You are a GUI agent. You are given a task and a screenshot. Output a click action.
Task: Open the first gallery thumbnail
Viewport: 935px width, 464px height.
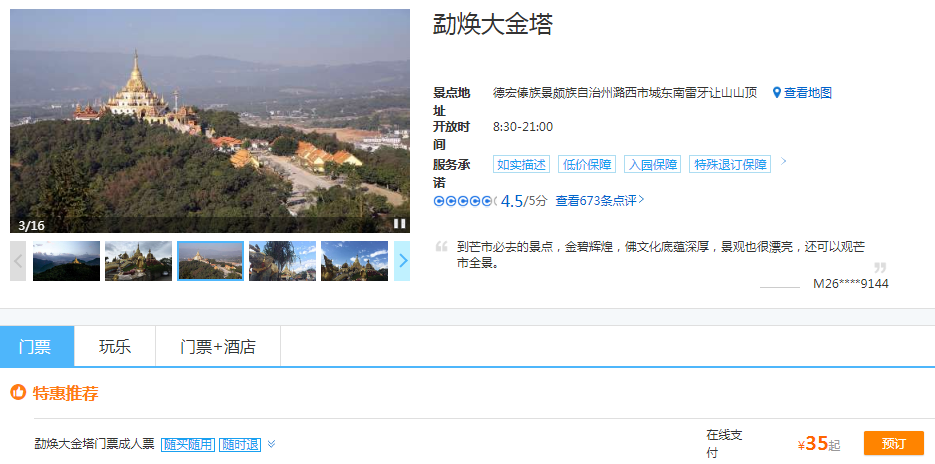click(x=66, y=261)
